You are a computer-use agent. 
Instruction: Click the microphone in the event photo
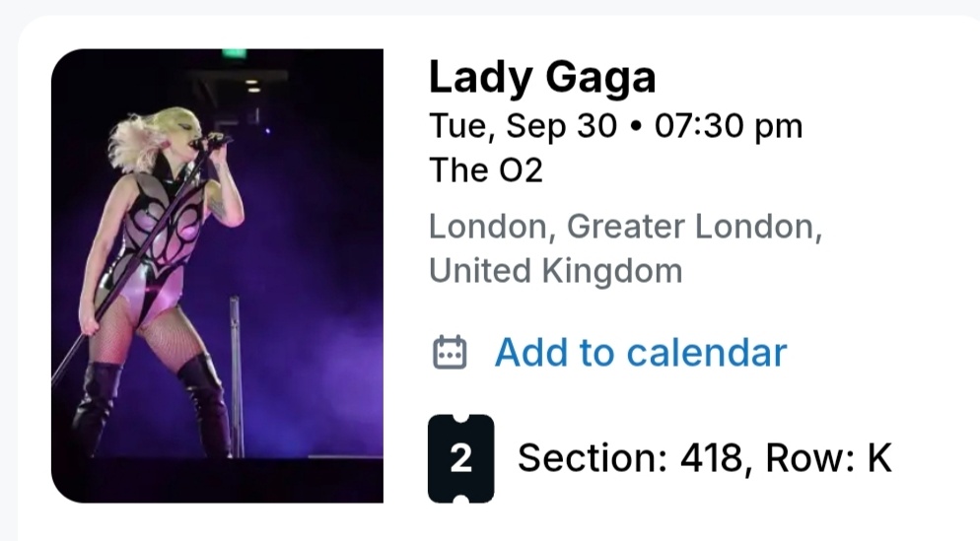(210, 142)
